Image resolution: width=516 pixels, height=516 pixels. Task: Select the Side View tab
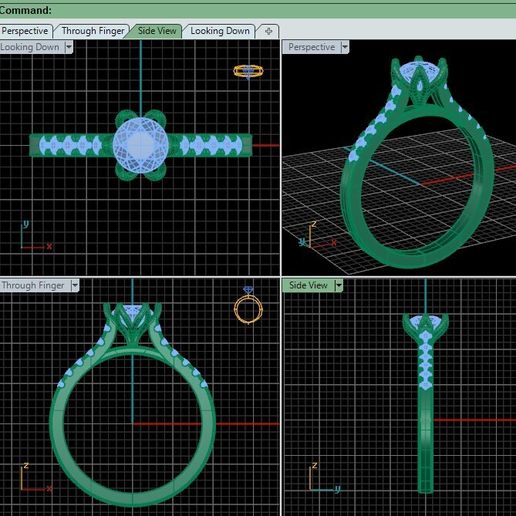coord(157,31)
